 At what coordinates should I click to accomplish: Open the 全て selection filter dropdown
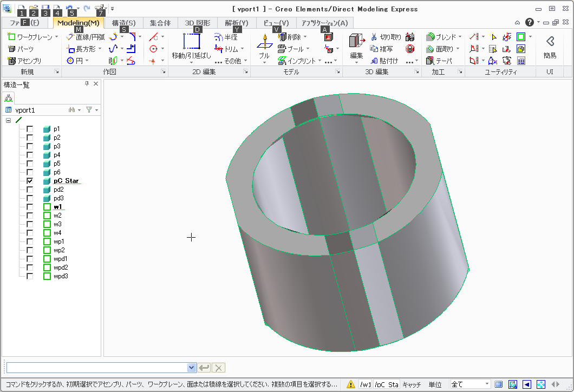point(487,384)
